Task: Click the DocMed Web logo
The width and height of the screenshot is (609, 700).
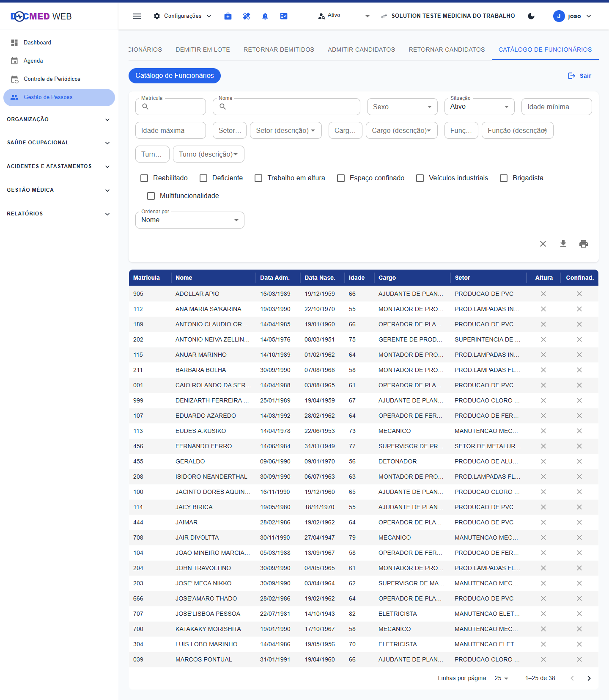Action: 41,17
